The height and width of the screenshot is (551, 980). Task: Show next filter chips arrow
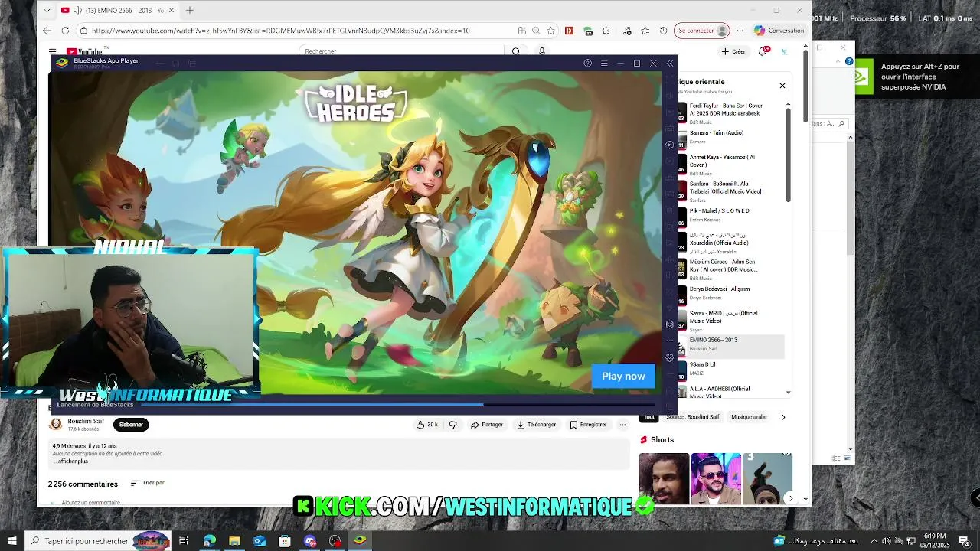point(782,417)
